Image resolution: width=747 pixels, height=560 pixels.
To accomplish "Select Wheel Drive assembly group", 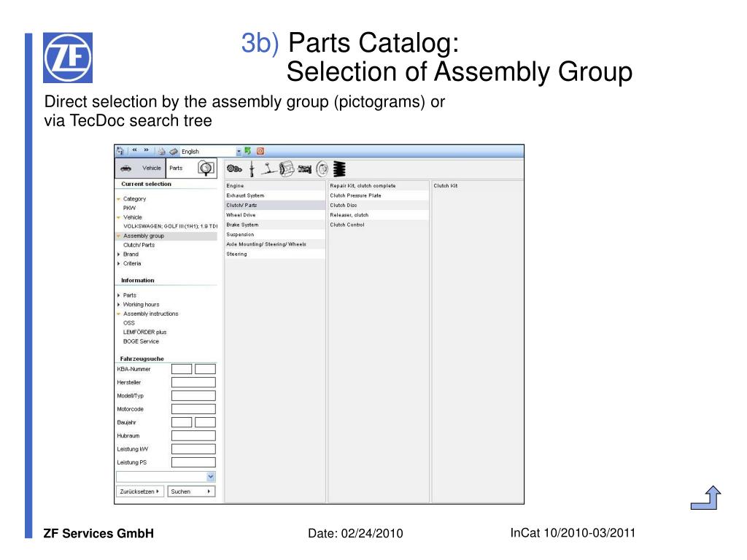I will [275, 215].
